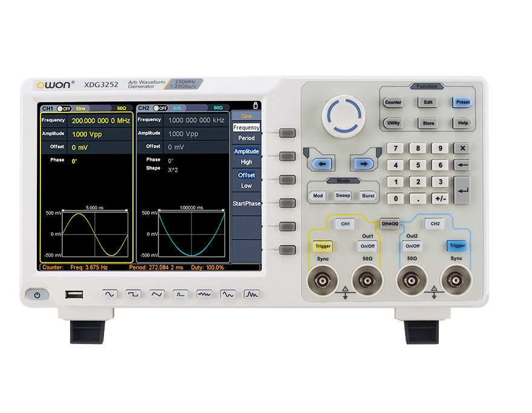Viewport: 532px width, 413px height.
Task: Click the front USB port
Action: pyautogui.click(x=74, y=294)
